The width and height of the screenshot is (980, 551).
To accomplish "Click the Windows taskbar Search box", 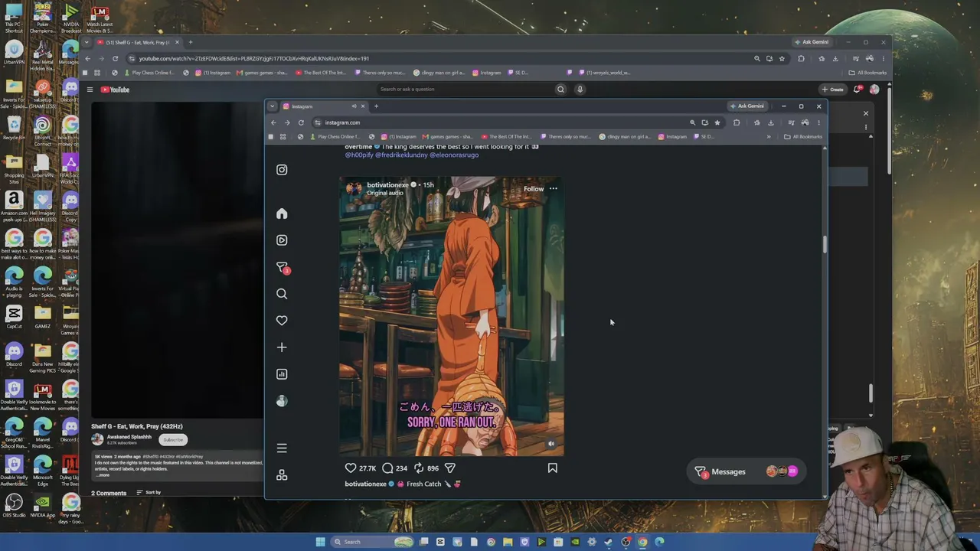I will pyautogui.click(x=373, y=542).
